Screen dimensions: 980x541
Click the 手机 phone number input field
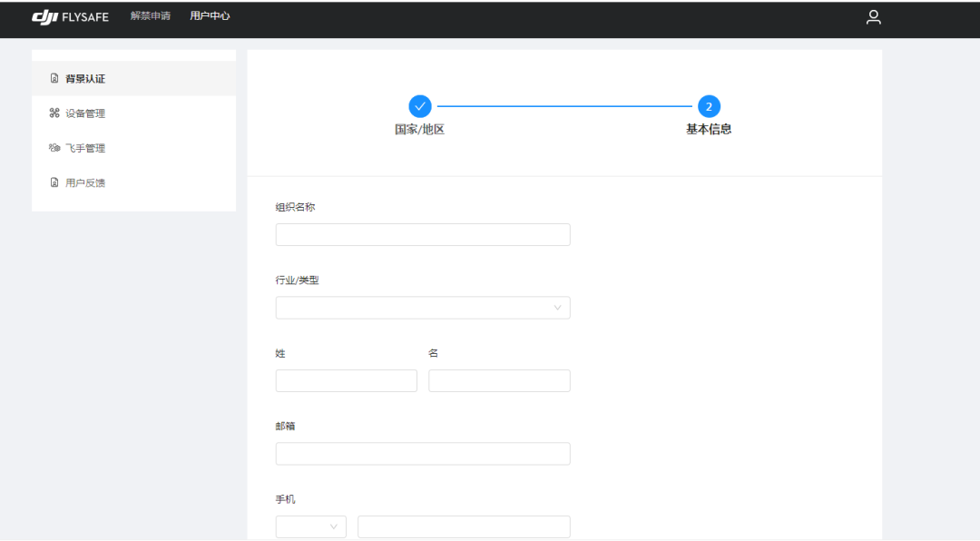coord(465,526)
